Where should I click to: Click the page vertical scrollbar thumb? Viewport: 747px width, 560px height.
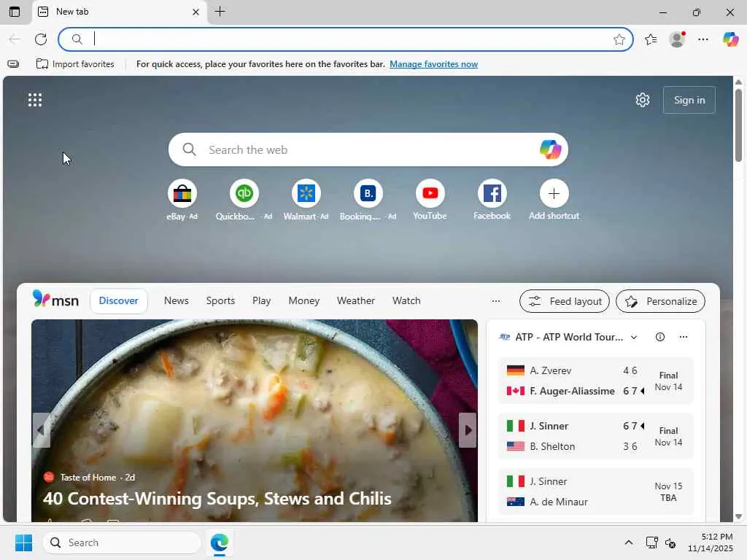pos(738,125)
